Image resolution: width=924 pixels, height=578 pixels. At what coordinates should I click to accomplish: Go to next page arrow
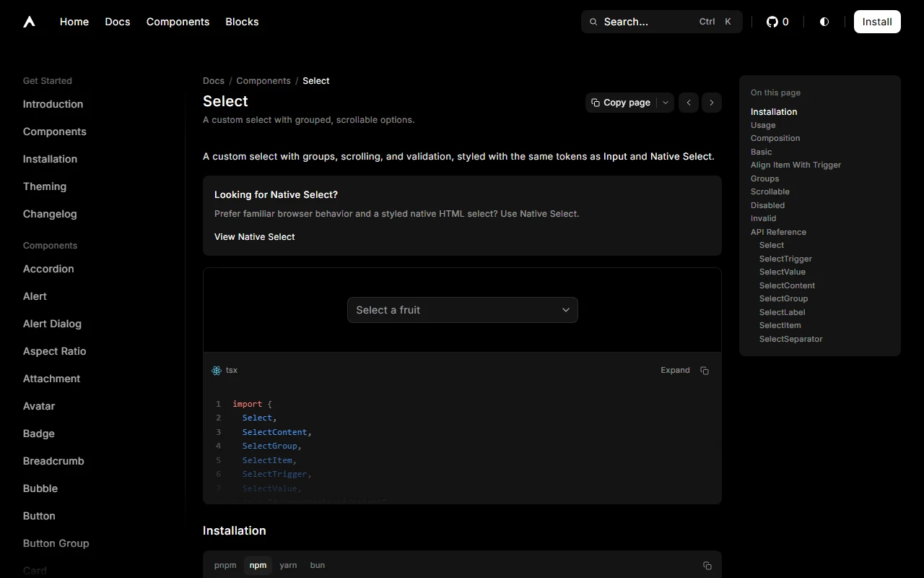712,103
